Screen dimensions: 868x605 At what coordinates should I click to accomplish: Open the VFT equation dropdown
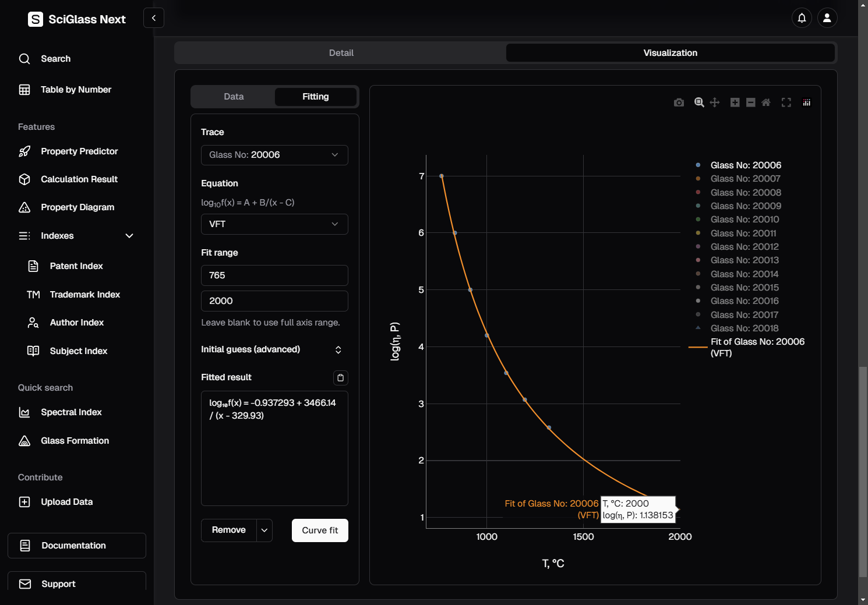tap(274, 224)
